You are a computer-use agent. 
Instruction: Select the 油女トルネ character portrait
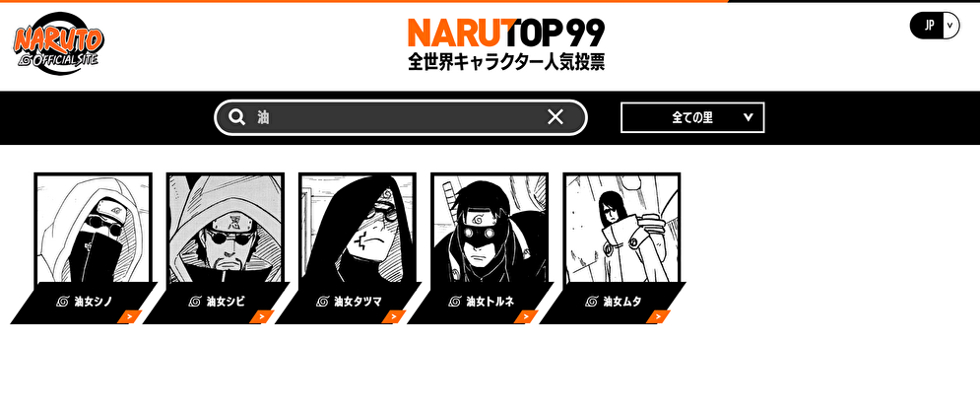490,229
